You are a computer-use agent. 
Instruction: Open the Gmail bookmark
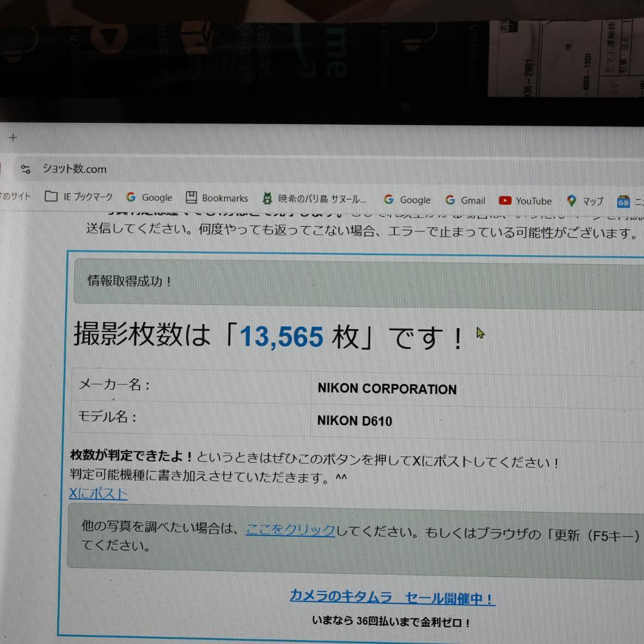pyautogui.click(x=465, y=200)
